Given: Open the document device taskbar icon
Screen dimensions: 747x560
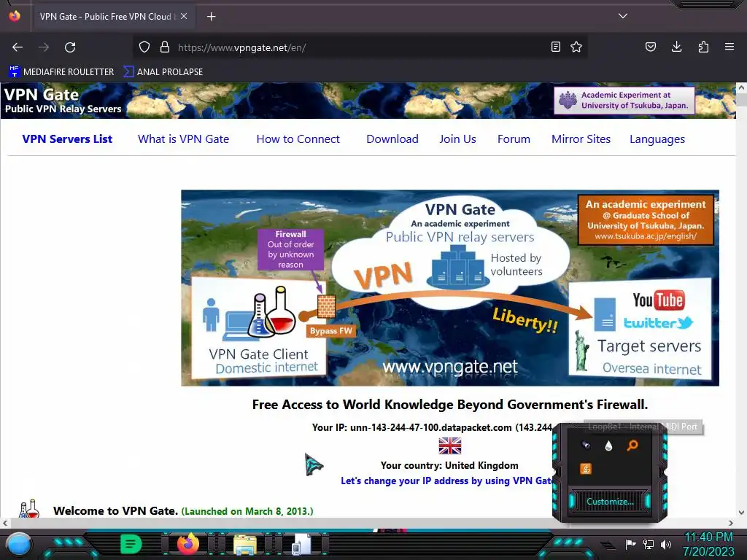Looking at the screenshot, I should pos(301,545).
